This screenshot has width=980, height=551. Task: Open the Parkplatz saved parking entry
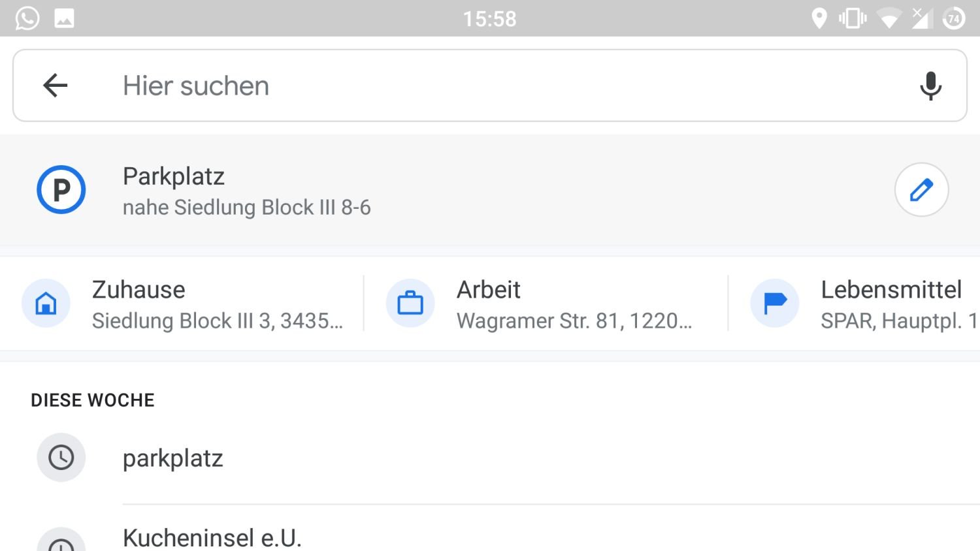pyautogui.click(x=174, y=176)
